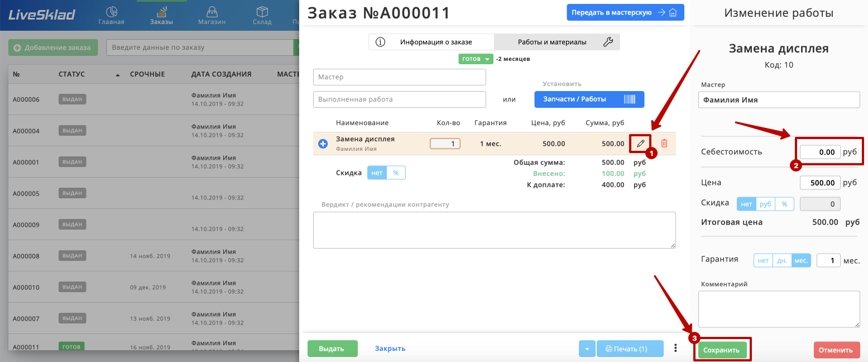Click the № column header
The height and width of the screenshot is (362, 868).
pos(16,74)
